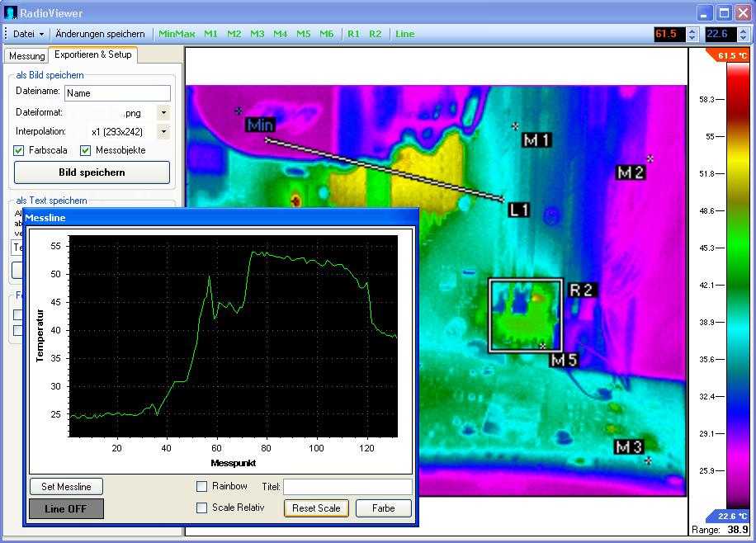Screen dimensions: 756x543
Task: Choose the M6 measuring point tool
Action: [x=327, y=34]
